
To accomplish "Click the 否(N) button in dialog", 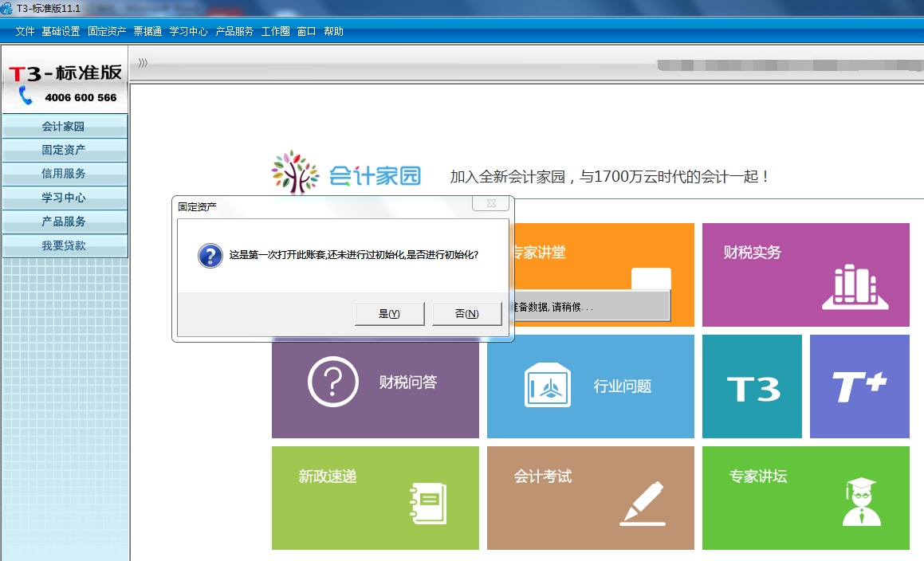I will point(466,313).
